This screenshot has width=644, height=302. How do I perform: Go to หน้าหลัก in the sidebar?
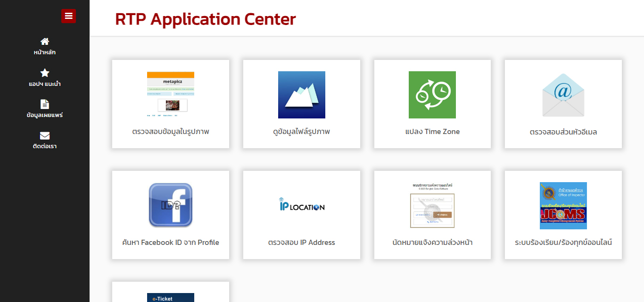(45, 52)
